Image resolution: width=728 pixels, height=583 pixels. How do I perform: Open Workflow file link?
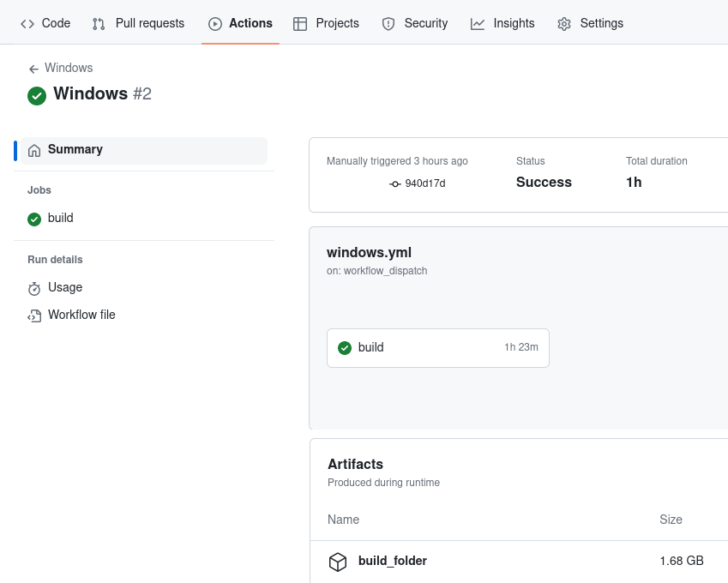(x=144, y=316)
